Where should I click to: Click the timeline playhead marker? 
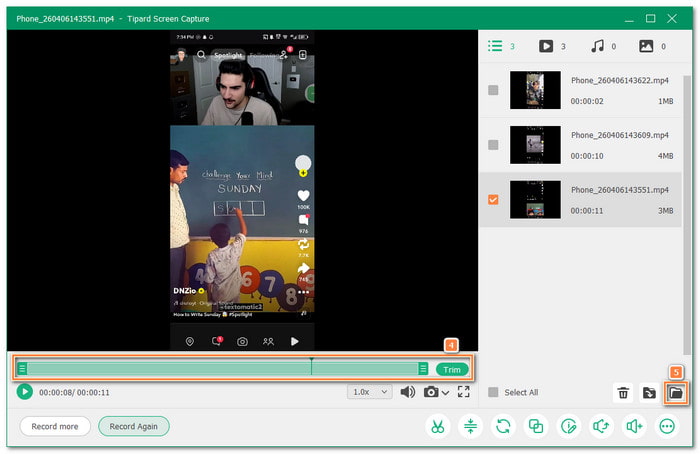pos(311,367)
